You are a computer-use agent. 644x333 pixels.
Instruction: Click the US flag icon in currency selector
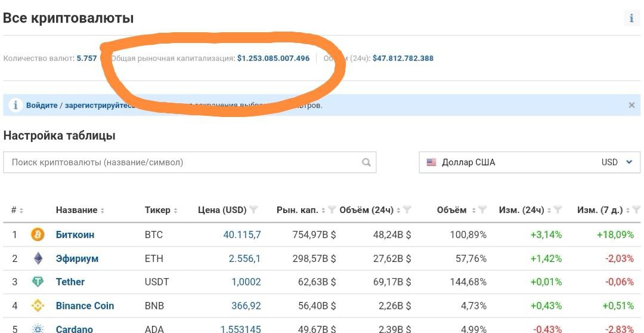pyautogui.click(x=431, y=162)
